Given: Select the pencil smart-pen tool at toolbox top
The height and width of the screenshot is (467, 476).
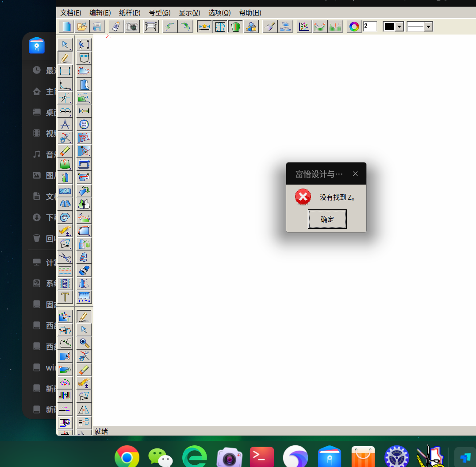Looking at the screenshot, I should (x=65, y=58).
